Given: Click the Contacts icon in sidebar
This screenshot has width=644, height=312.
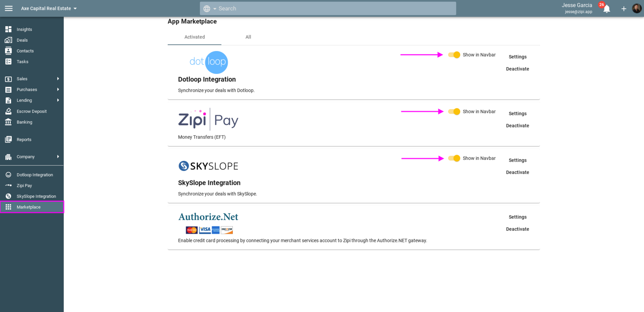Looking at the screenshot, I should click(x=8, y=51).
